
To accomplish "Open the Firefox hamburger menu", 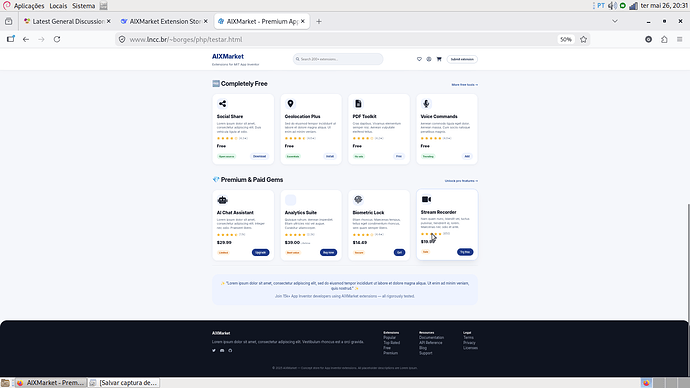I will click(x=679, y=39).
